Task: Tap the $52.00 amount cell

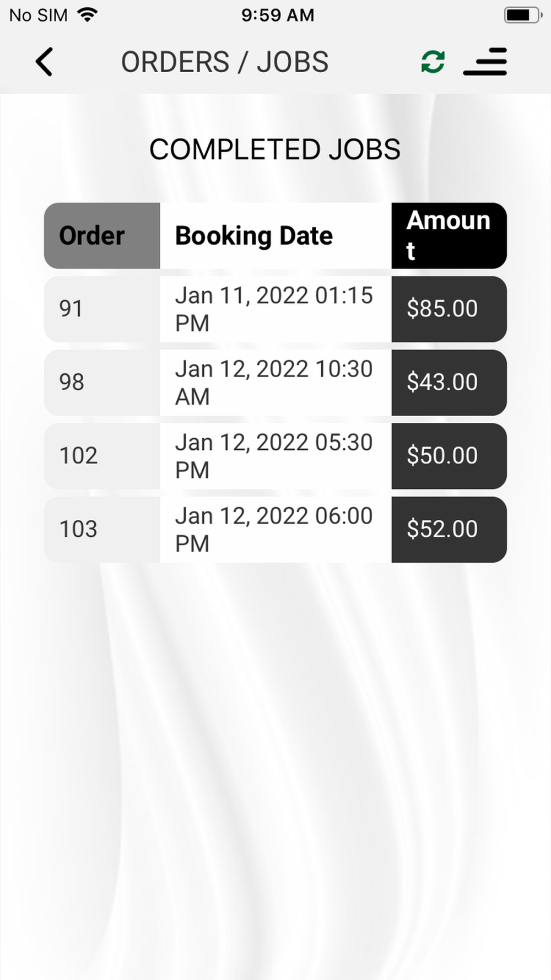Action: [x=449, y=530]
